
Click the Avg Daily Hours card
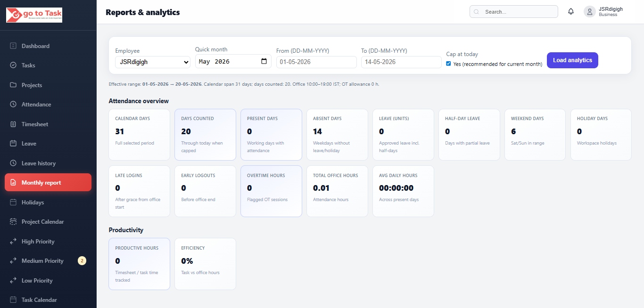coord(403,191)
